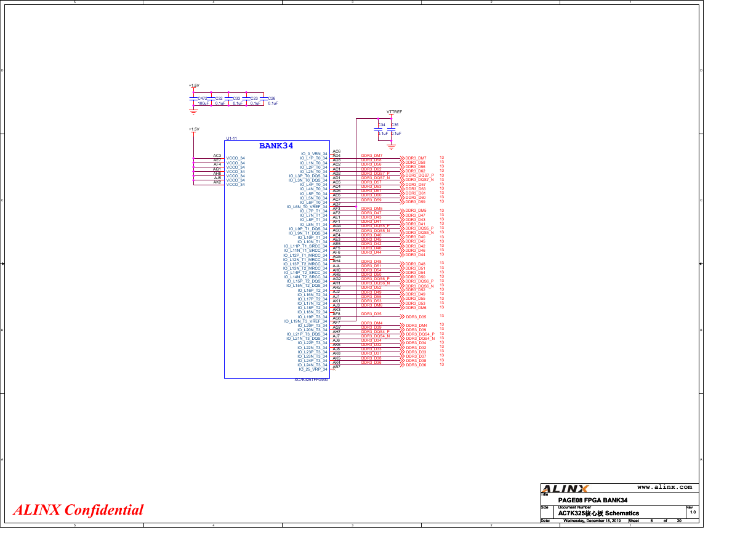Select pin number AD7
The width and height of the screenshot is (756, 535).
pyautogui.click(x=336, y=204)
